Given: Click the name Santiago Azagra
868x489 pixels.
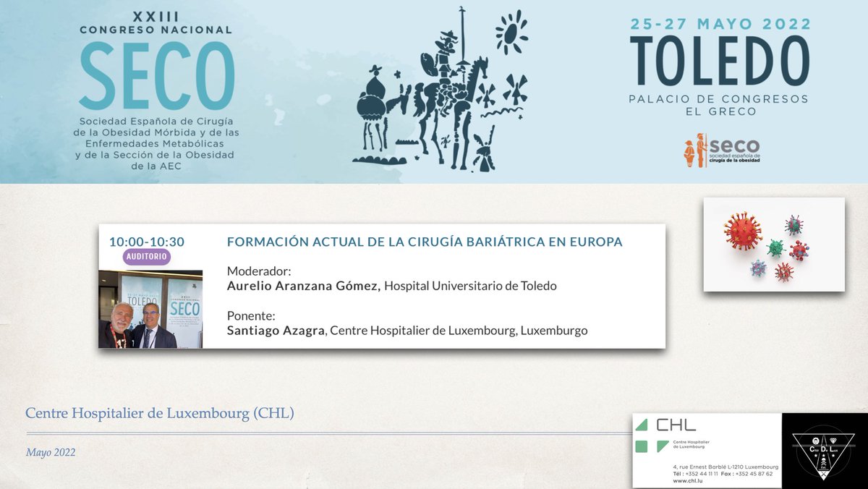Looking at the screenshot, I should (276, 331).
